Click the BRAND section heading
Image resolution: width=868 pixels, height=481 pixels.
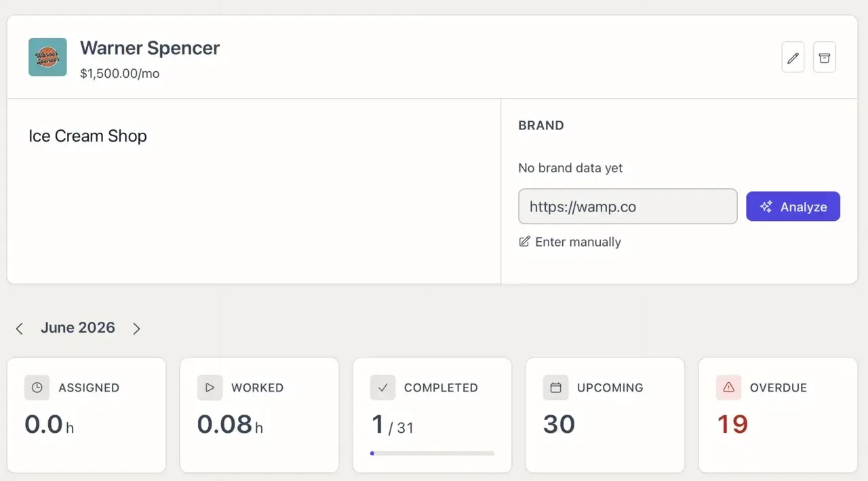click(541, 125)
